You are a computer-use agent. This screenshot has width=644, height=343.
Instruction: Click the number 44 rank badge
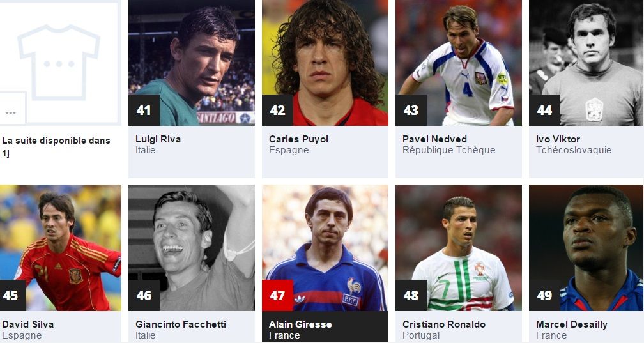click(x=544, y=110)
